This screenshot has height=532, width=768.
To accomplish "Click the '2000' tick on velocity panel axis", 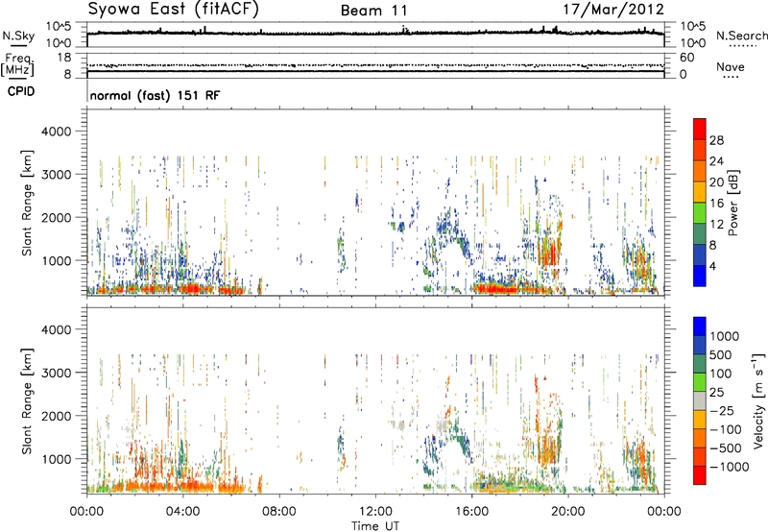I will tap(57, 416).
